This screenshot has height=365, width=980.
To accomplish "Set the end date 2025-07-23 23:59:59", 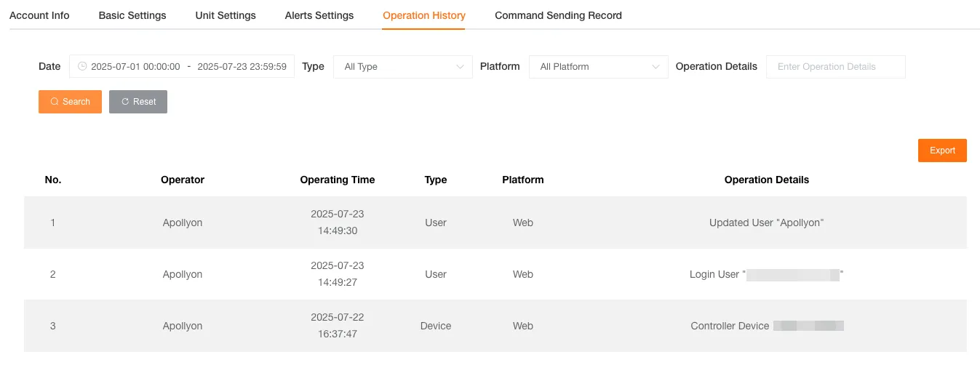I will (242, 66).
